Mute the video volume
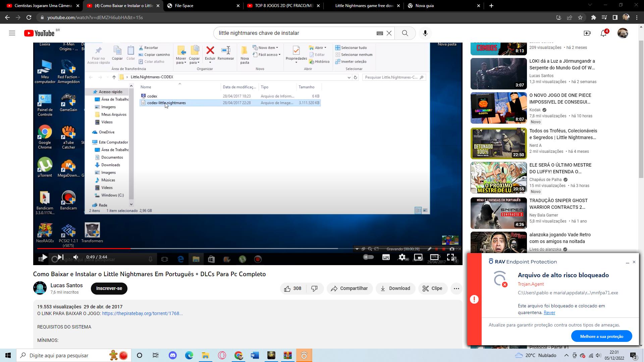 tap(76, 257)
